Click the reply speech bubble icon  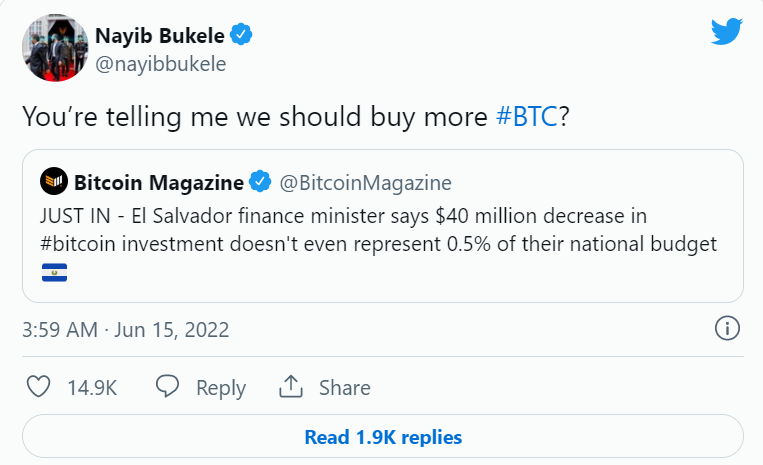167,387
